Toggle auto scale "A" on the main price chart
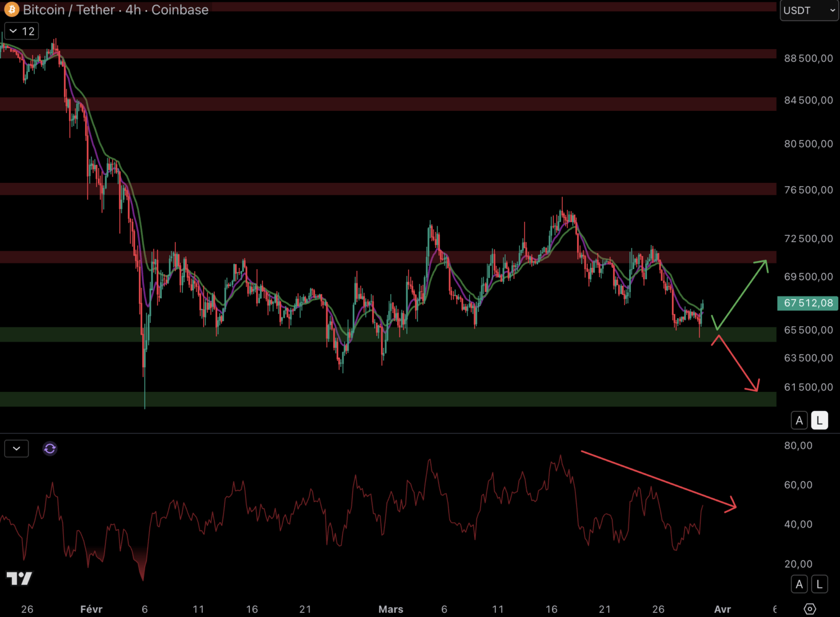840x617 pixels. tap(799, 420)
